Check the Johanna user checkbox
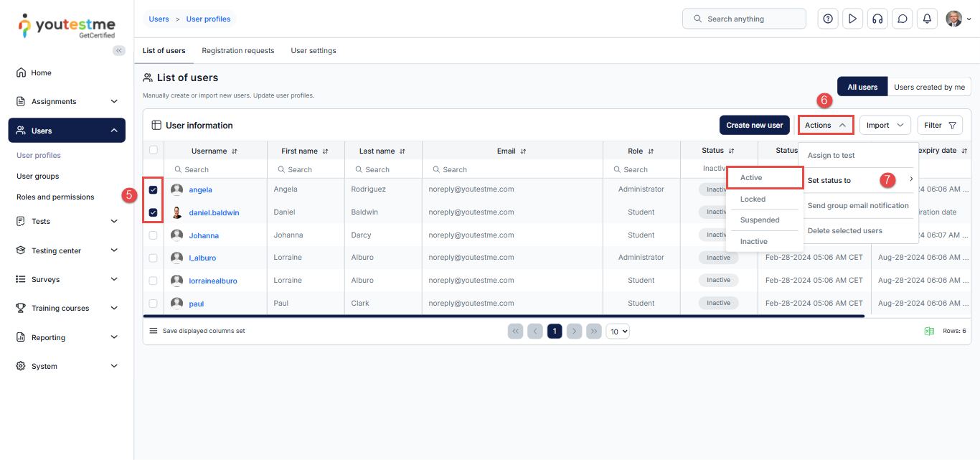980x460 pixels. [x=153, y=235]
